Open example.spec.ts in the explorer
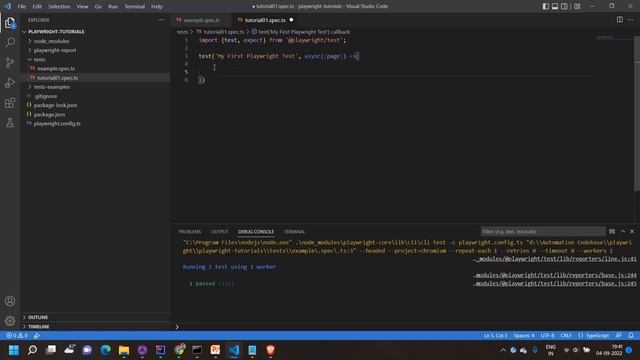This screenshot has height=360, width=640. pyautogui.click(x=56, y=69)
